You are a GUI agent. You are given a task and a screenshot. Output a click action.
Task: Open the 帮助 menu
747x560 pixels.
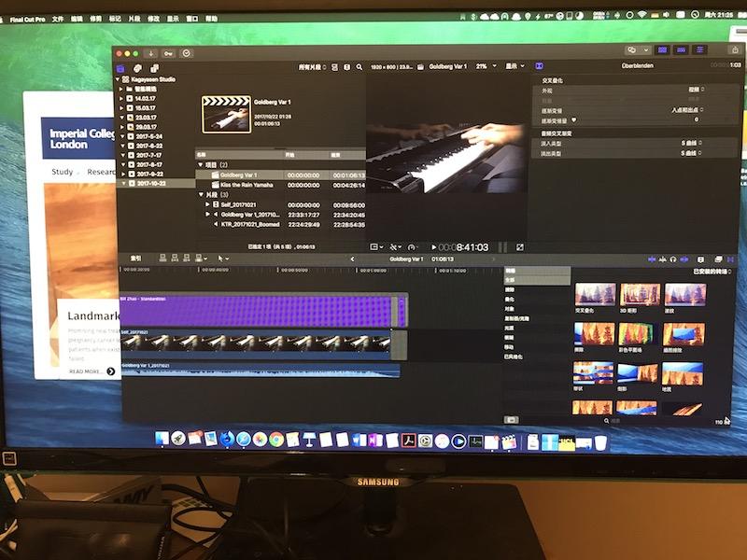click(x=211, y=19)
